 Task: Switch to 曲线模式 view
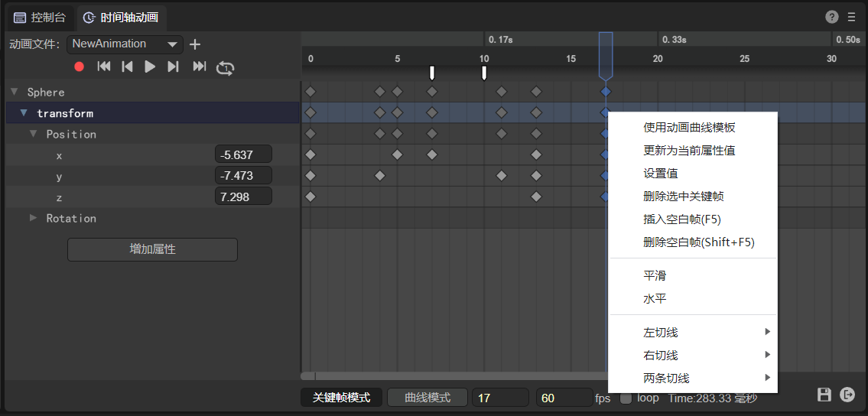427,398
